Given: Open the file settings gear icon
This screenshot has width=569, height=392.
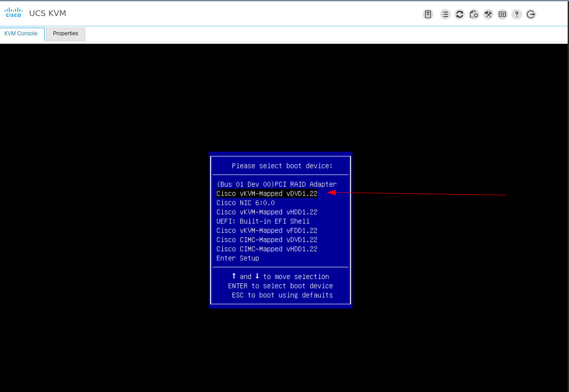Looking at the screenshot, I should pyautogui.click(x=474, y=14).
